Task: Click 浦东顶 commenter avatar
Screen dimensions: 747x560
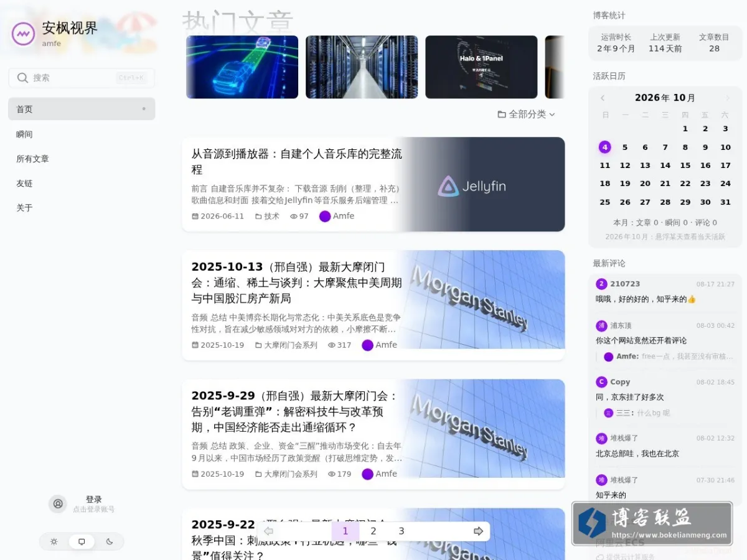Action: click(601, 325)
